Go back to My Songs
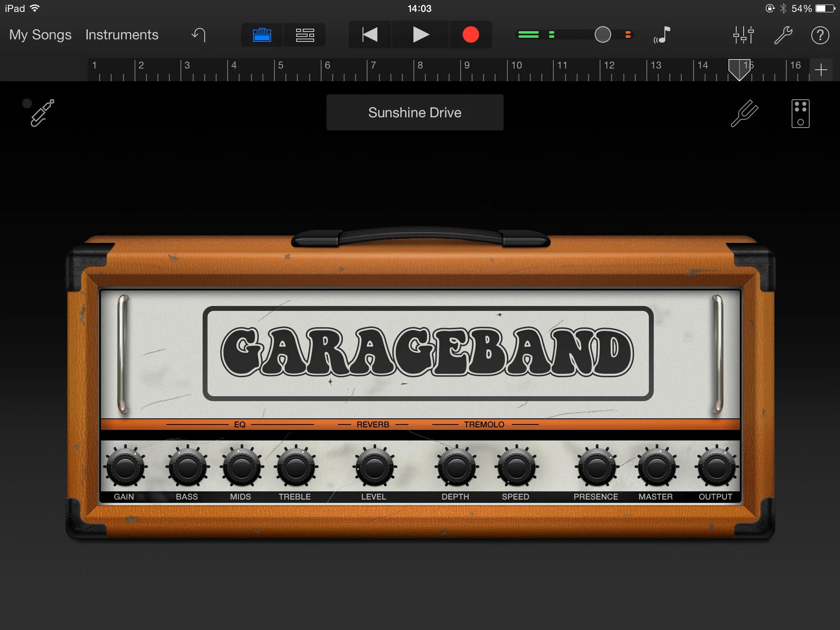This screenshot has width=840, height=630. tap(40, 35)
